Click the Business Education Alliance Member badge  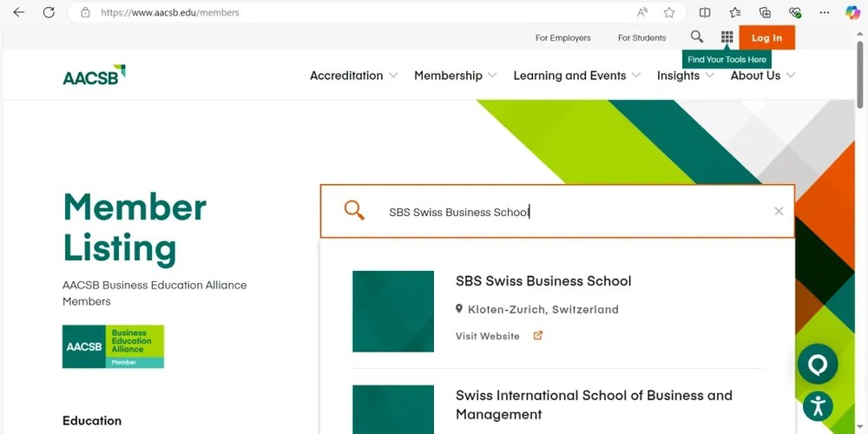[113, 346]
